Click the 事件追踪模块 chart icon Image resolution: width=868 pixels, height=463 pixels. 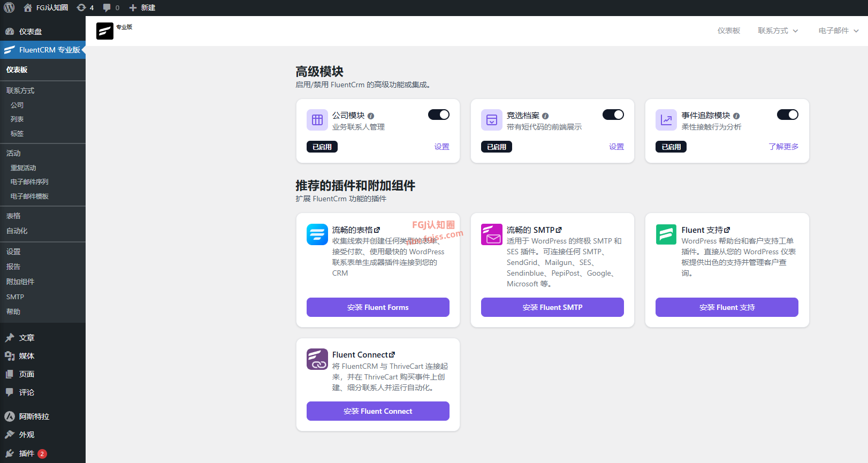[666, 120]
